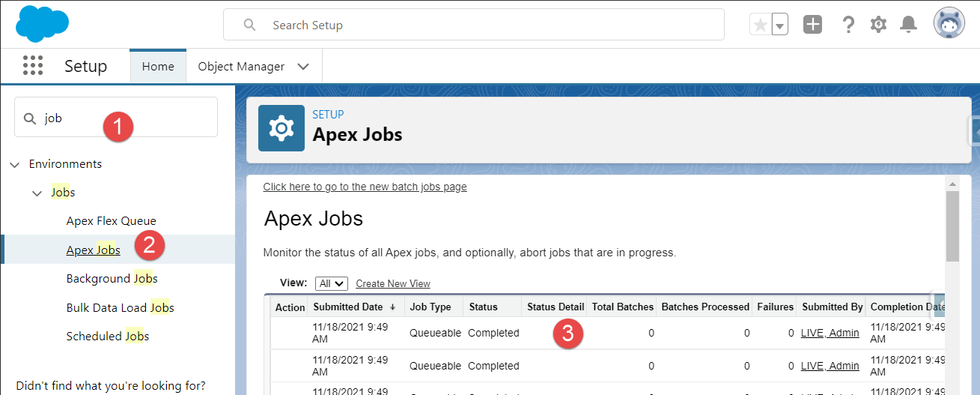The width and height of the screenshot is (980, 395).
Task: Open the notifications bell
Action: (908, 25)
